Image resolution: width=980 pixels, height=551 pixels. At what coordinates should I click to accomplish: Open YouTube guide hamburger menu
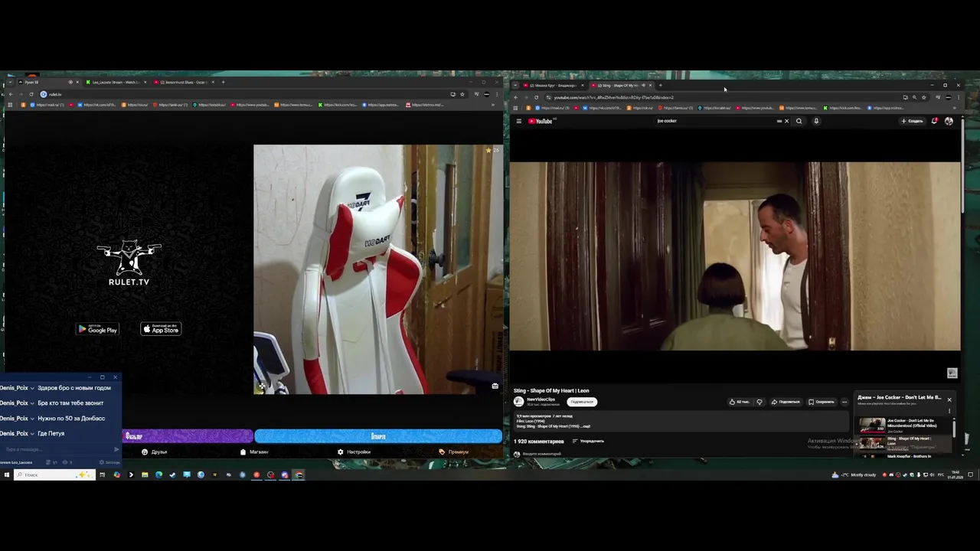[x=518, y=121]
